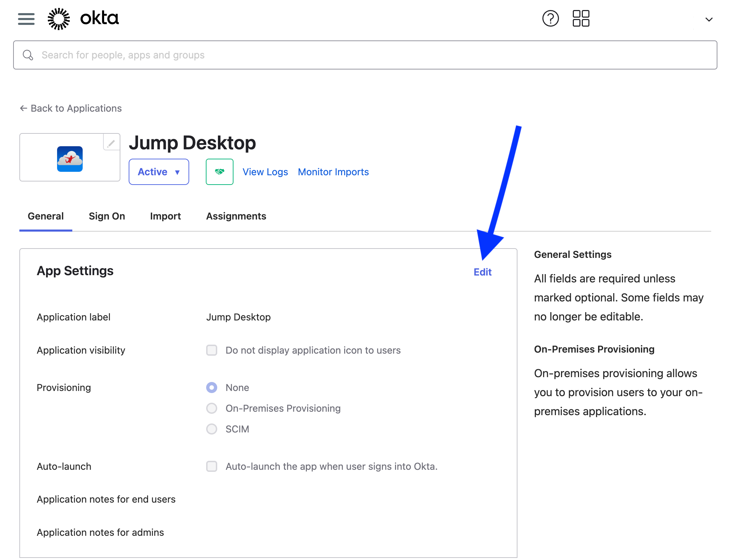Open Monitor Imports
The image size is (734, 560).
pos(333,172)
